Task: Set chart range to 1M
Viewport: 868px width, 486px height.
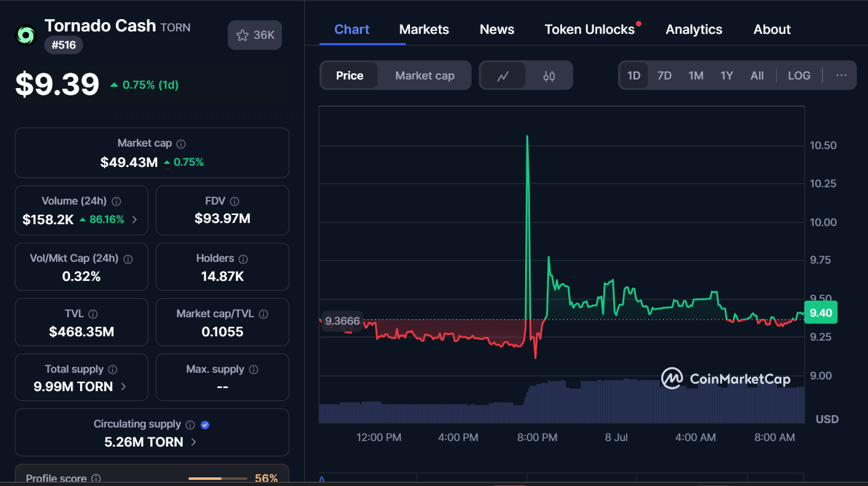Action: coord(696,76)
